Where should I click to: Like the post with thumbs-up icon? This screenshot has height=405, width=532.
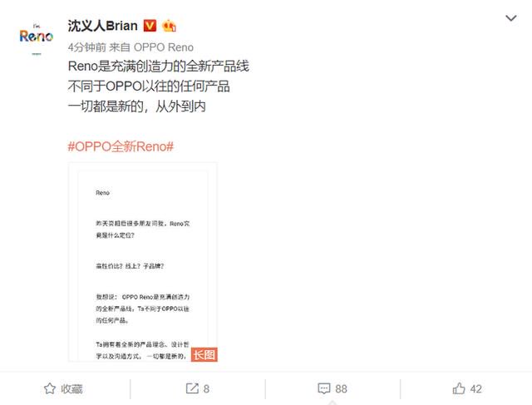coord(459,388)
